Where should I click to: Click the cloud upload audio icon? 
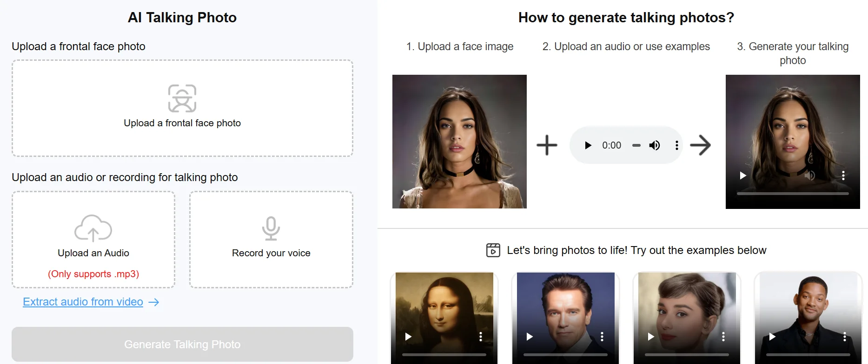point(93,228)
